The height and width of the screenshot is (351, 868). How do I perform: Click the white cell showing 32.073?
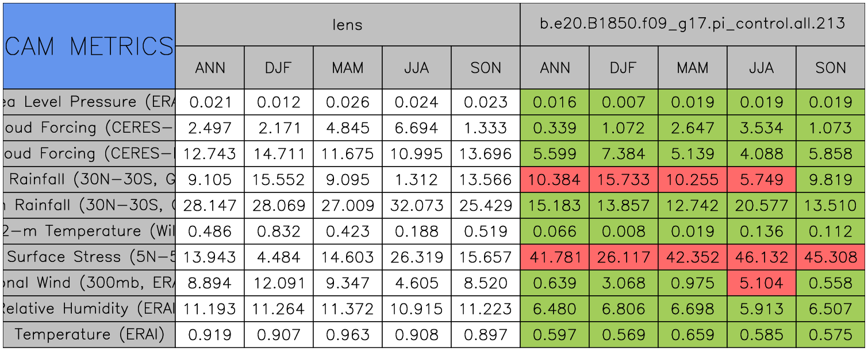pos(416,206)
